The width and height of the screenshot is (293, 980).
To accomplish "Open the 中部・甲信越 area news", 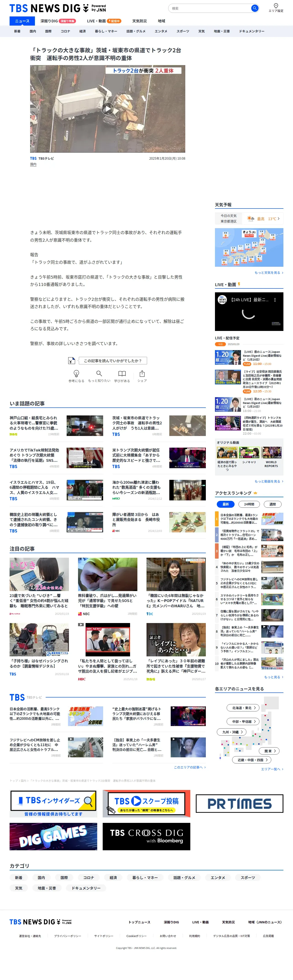I will click(243, 721).
